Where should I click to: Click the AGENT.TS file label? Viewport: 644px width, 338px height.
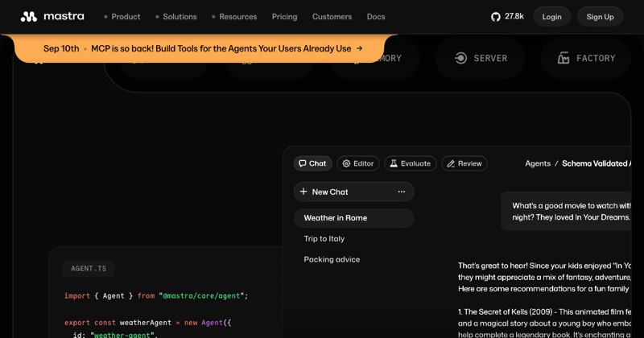click(x=89, y=269)
